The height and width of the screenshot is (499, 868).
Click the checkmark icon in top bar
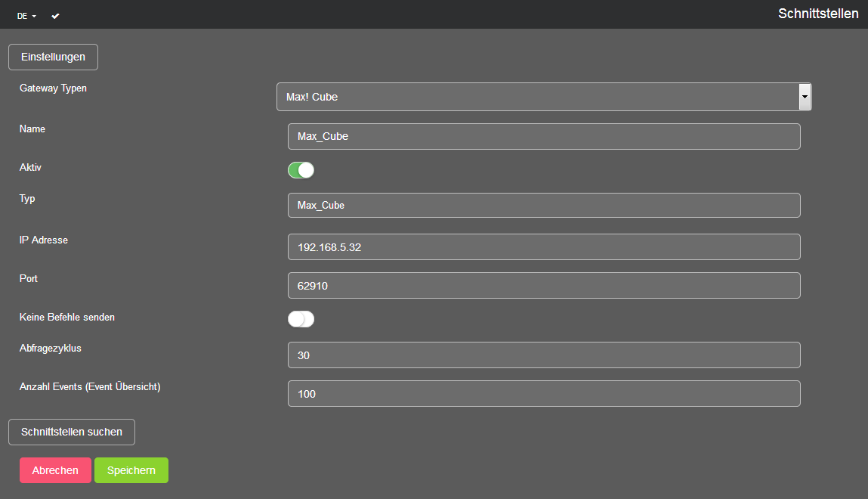[x=55, y=16]
